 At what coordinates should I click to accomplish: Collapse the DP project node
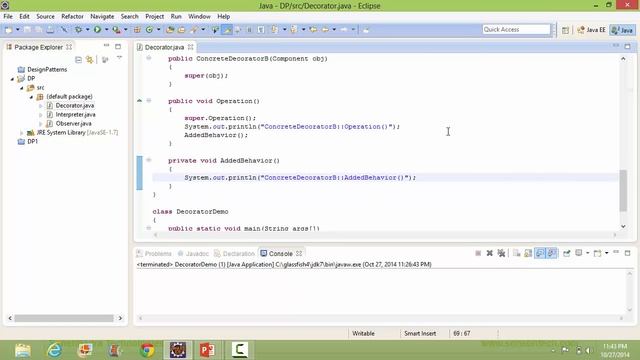pyautogui.click(x=12, y=79)
